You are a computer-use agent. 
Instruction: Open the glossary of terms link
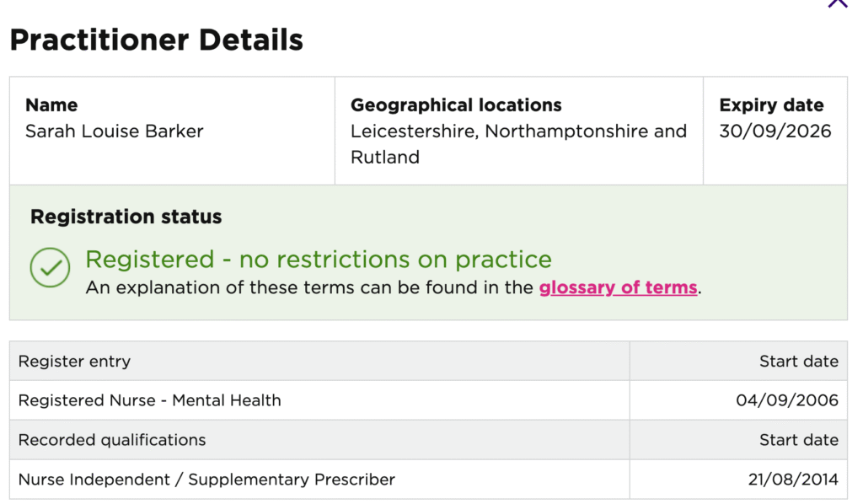[x=618, y=287]
